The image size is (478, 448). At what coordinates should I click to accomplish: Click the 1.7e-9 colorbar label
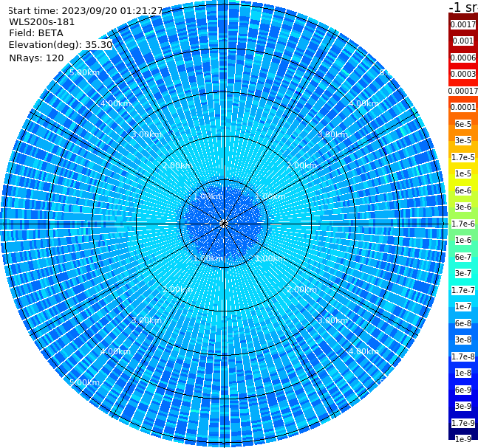tap(463, 423)
